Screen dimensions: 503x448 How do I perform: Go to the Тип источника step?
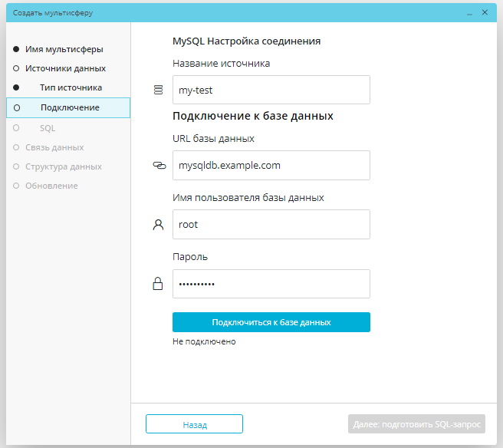pyautogui.click(x=71, y=87)
